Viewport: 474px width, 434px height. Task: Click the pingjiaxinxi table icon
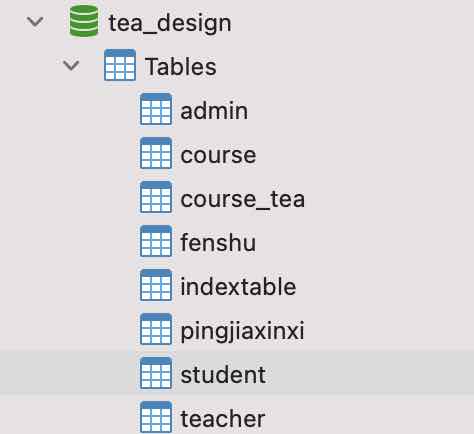tap(156, 329)
